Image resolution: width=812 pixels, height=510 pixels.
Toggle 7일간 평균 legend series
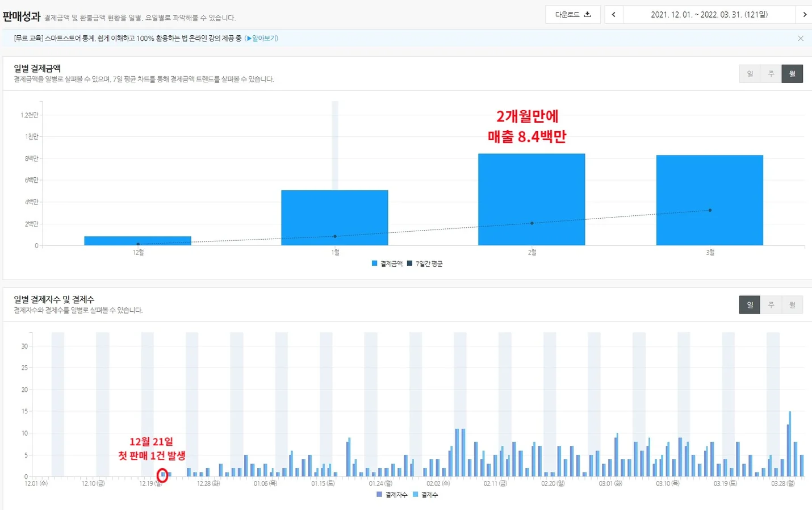(425, 264)
